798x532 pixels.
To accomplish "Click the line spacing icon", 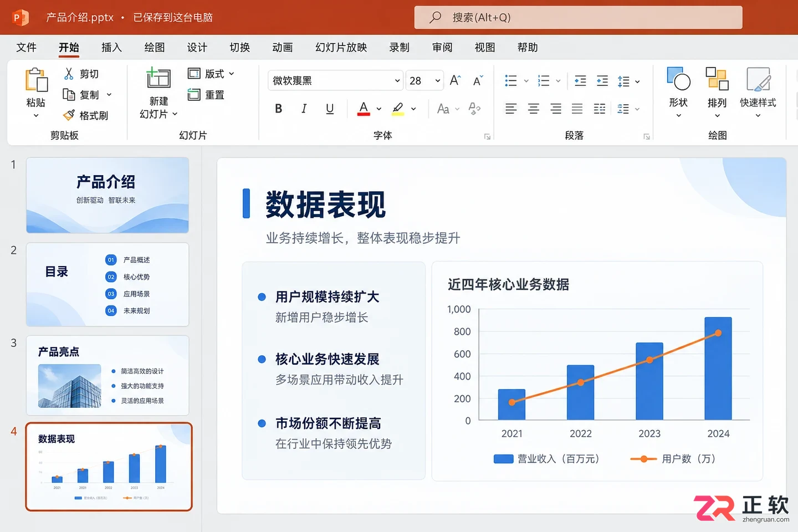I will pos(623,81).
